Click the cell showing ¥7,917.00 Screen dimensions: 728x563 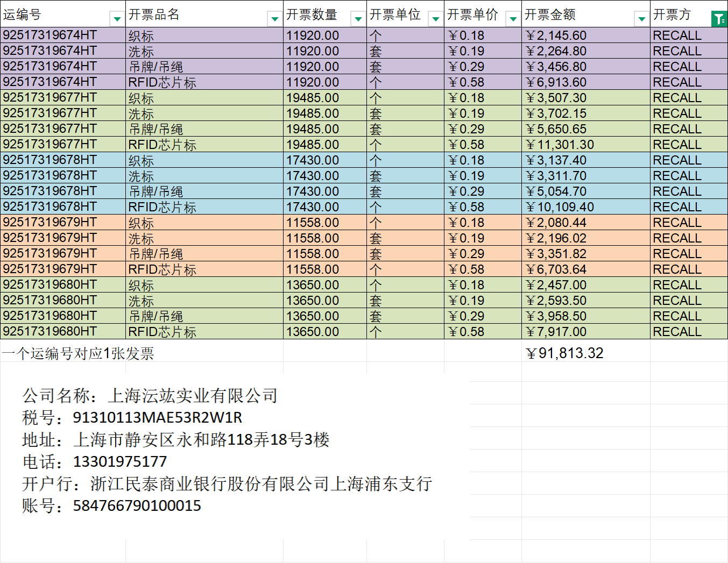[x=556, y=332]
